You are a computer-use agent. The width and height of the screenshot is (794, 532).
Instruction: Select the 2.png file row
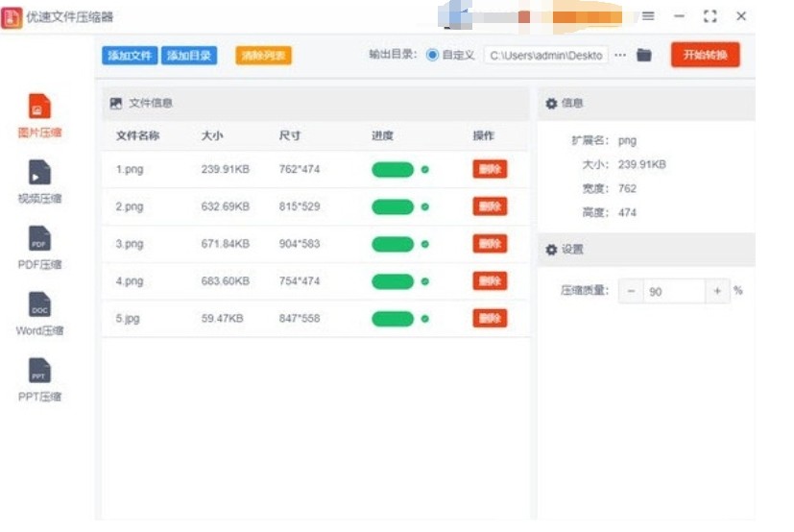click(x=240, y=206)
